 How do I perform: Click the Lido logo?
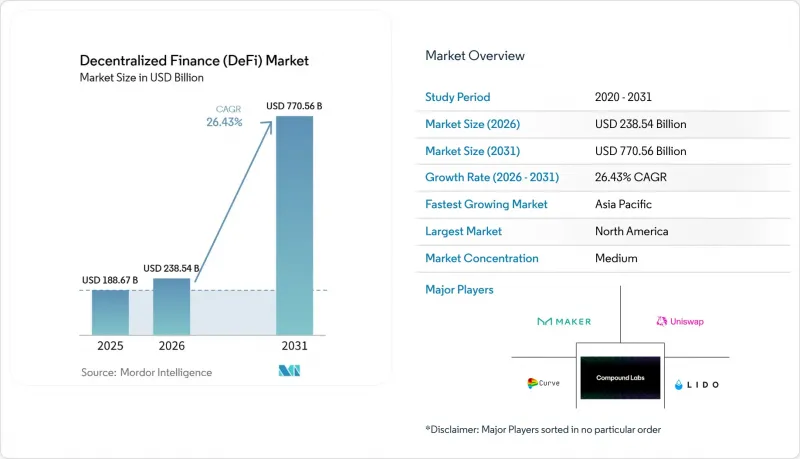[x=697, y=385]
